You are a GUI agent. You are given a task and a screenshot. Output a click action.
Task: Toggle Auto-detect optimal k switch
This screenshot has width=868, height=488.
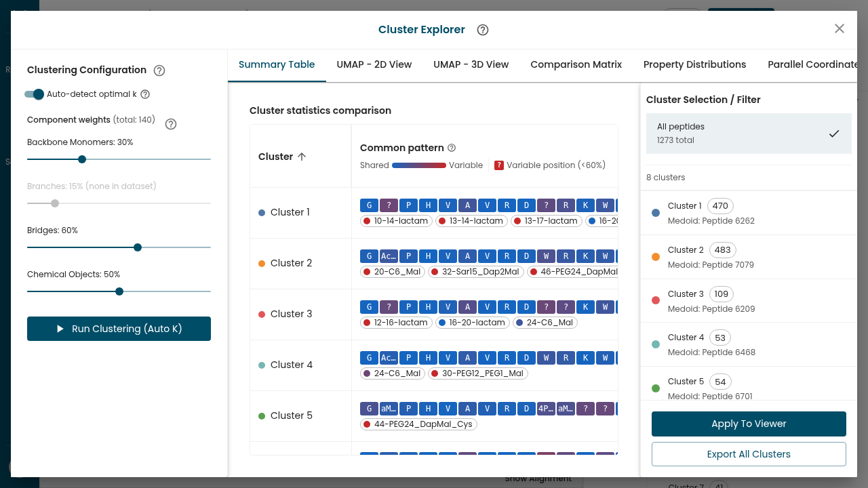coord(34,94)
